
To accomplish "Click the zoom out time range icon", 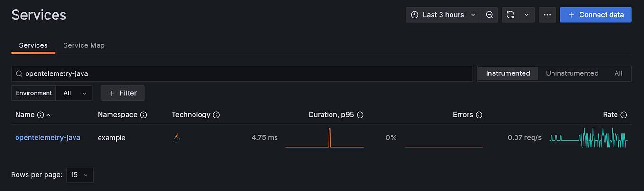I will tap(489, 15).
